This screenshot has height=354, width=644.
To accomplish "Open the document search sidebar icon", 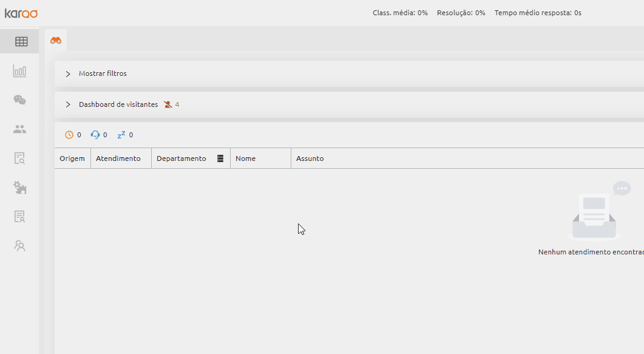I will 19,158.
